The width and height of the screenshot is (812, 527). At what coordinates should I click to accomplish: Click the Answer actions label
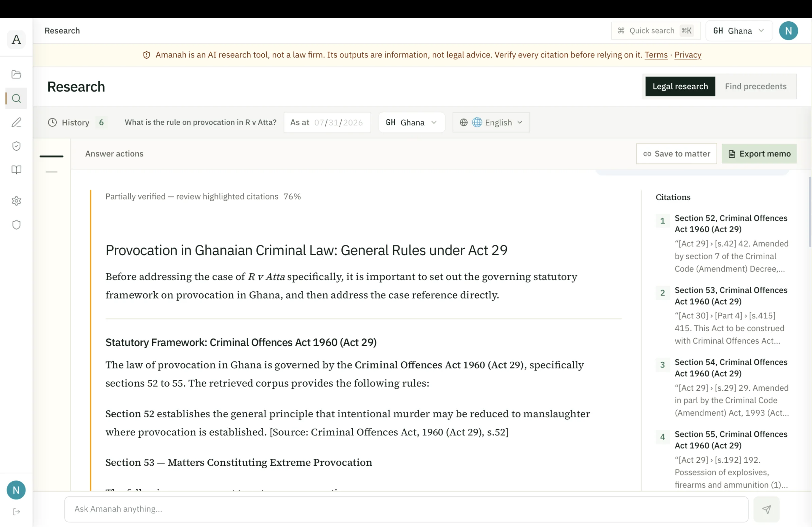pos(114,154)
